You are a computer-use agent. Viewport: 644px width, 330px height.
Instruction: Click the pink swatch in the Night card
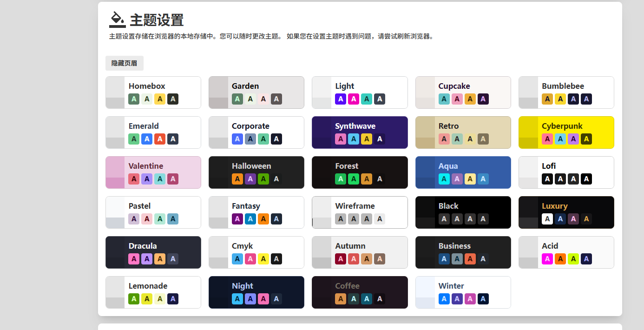[263, 299]
